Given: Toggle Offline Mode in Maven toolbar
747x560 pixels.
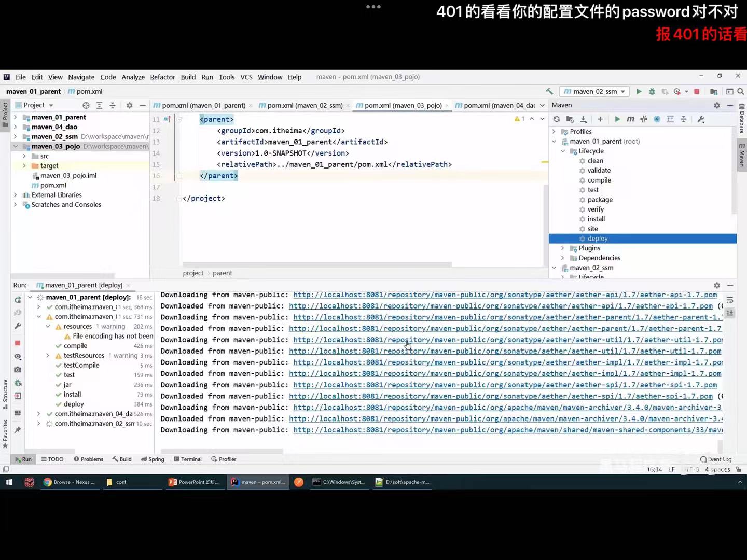Looking at the screenshot, I should point(644,119).
